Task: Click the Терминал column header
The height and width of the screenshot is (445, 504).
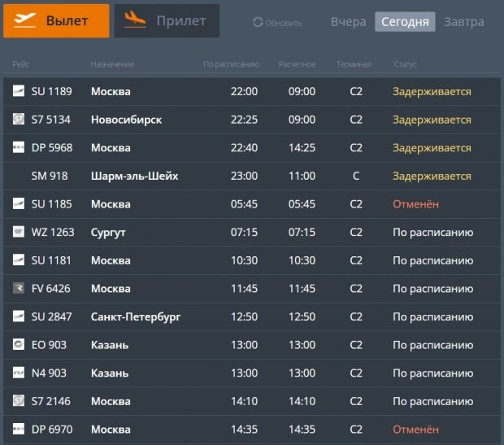Action: click(x=354, y=64)
